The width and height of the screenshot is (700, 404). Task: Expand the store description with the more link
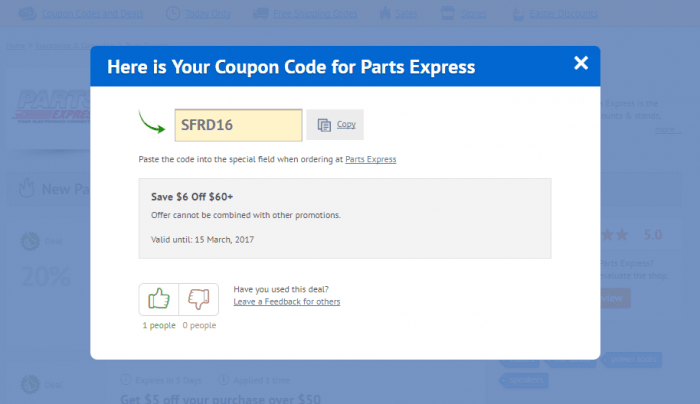pos(668,130)
